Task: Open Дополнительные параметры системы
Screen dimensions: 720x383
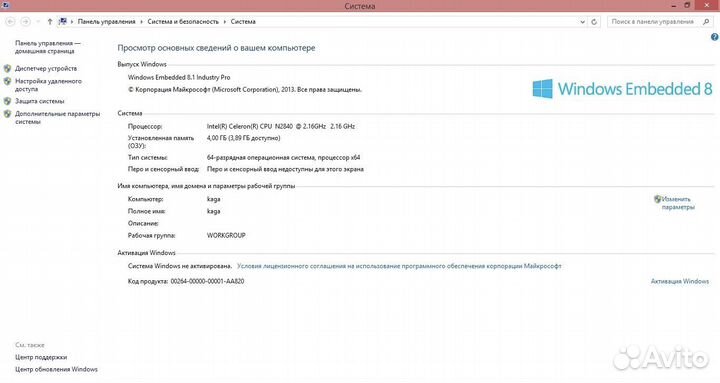Action: (57, 118)
